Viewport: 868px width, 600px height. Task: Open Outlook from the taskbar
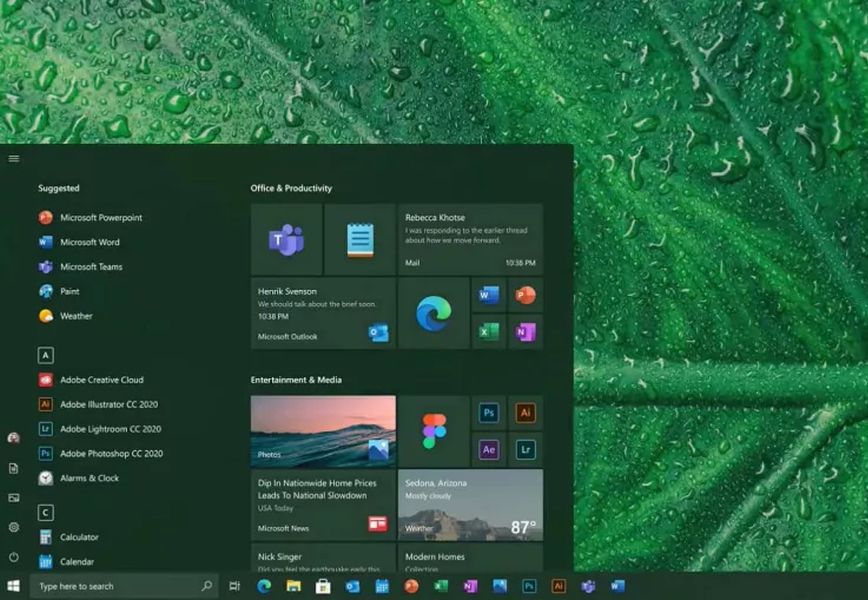(x=352, y=586)
